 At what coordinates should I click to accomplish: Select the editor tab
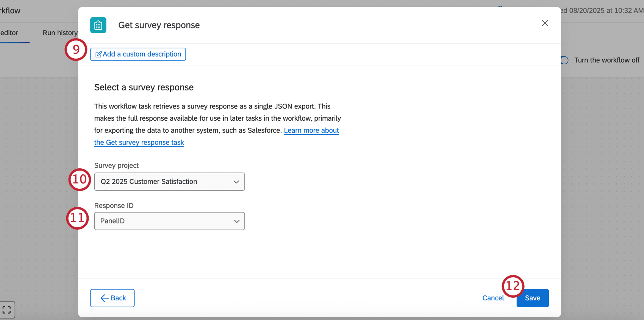9,33
